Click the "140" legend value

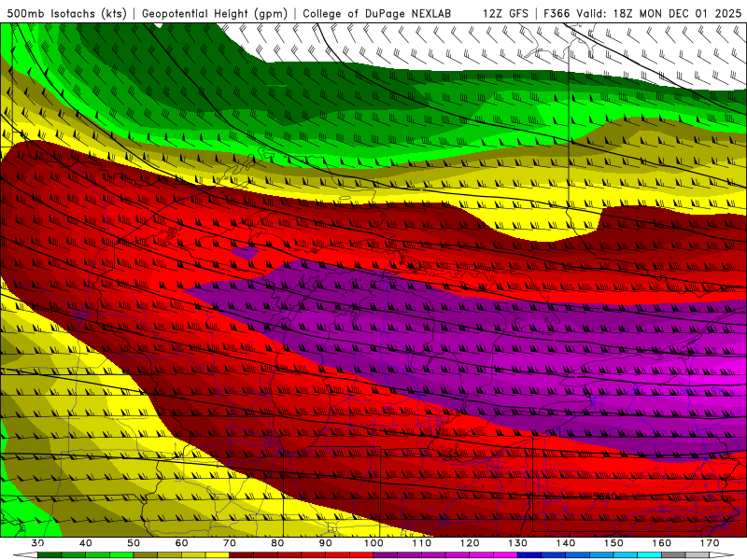[x=566, y=543]
